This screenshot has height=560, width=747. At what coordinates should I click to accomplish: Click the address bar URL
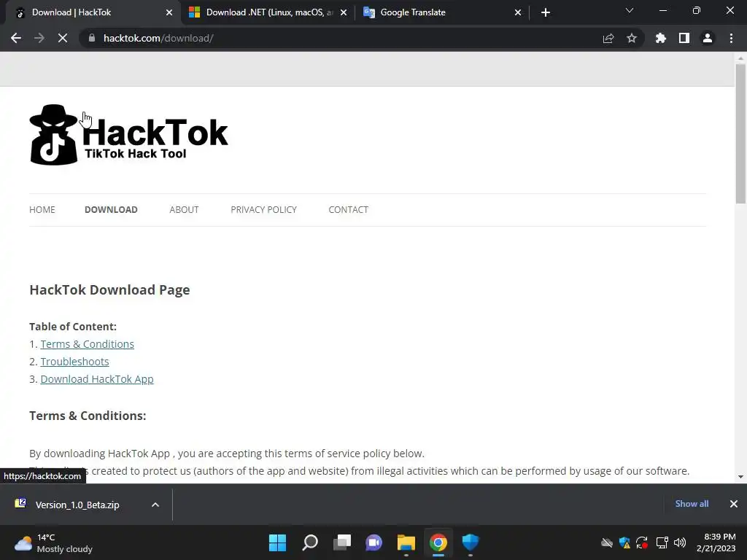tap(158, 38)
